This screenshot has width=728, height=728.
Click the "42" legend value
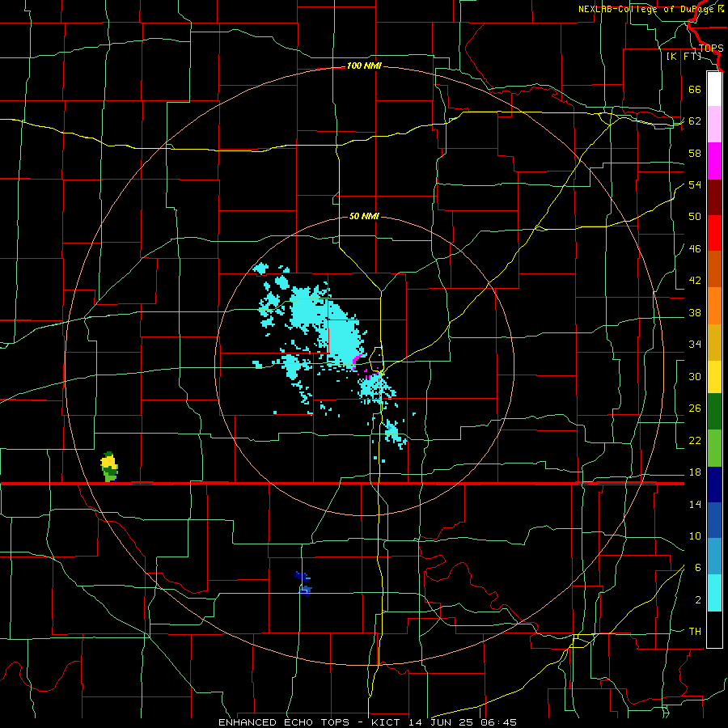[695, 281]
